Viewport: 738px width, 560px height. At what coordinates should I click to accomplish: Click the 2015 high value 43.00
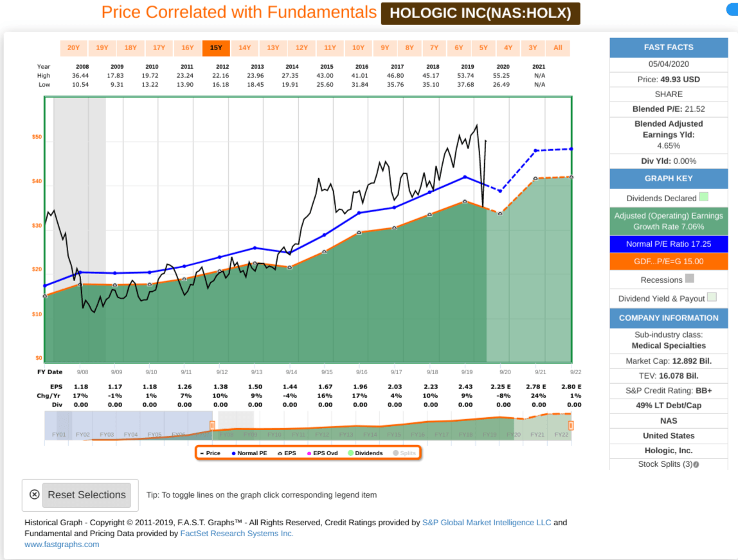[x=325, y=76]
